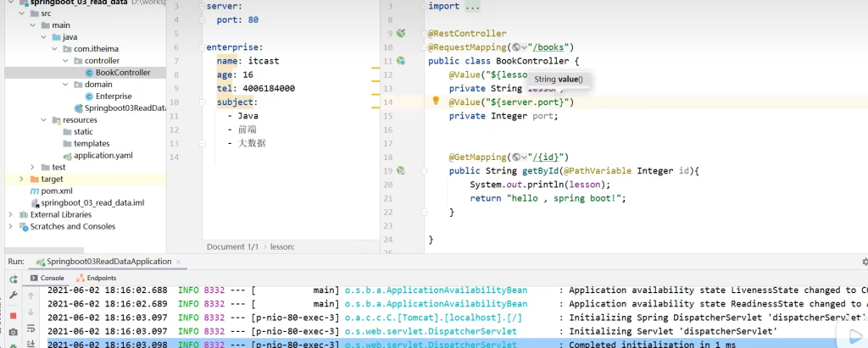
Task: Click the yellow light bulb intention icon
Action: (437, 102)
